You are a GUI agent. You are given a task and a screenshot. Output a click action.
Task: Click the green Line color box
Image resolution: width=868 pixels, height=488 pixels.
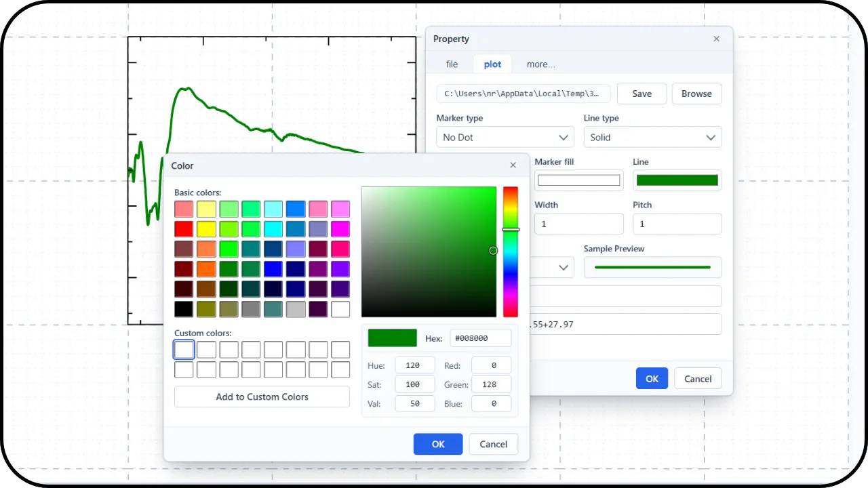[677, 180]
